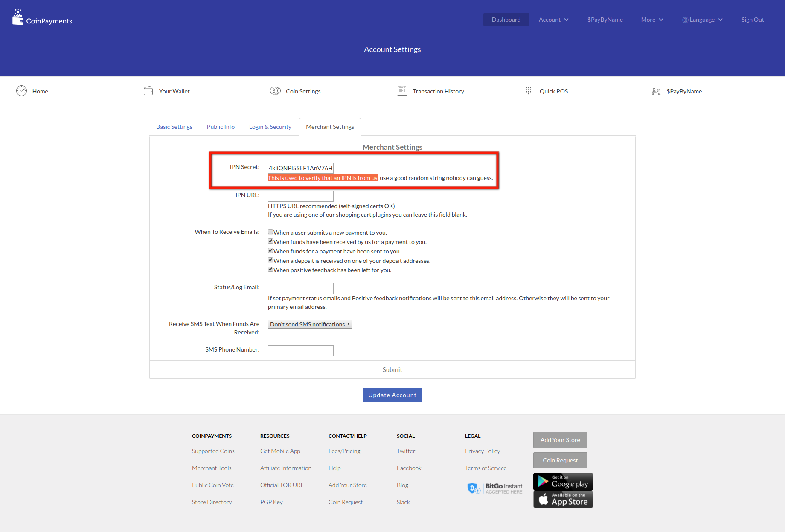
Task: Toggle email when funds received by us
Action: coord(270,241)
